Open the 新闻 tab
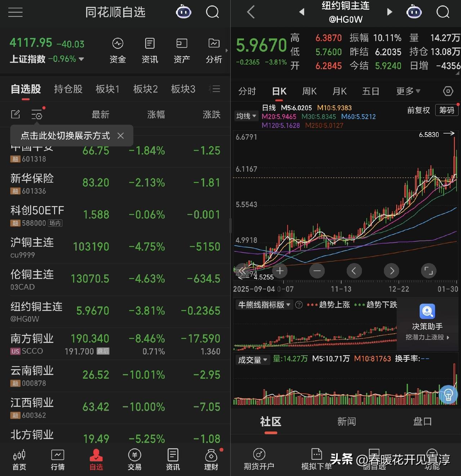Viewport: 461px width, 476px height. coord(346,421)
